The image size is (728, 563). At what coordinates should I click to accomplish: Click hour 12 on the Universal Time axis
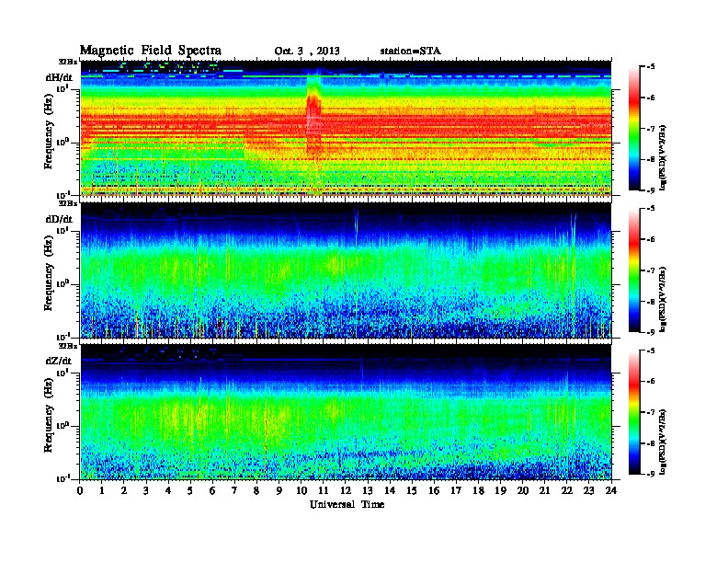coord(346,491)
